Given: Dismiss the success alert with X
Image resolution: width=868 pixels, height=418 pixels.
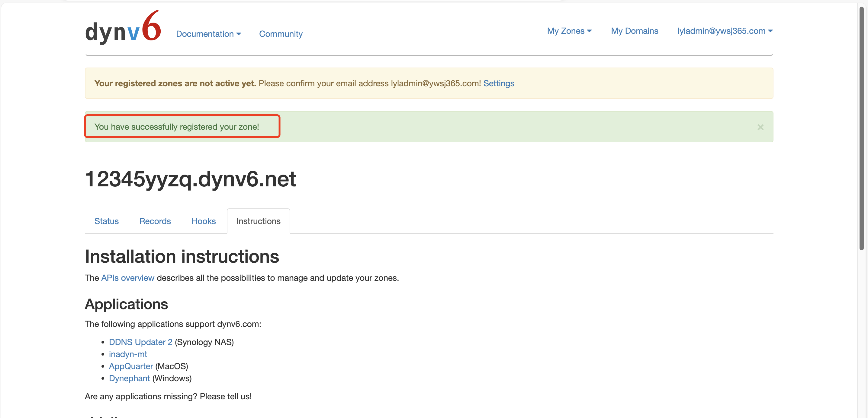Looking at the screenshot, I should [760, 127].
